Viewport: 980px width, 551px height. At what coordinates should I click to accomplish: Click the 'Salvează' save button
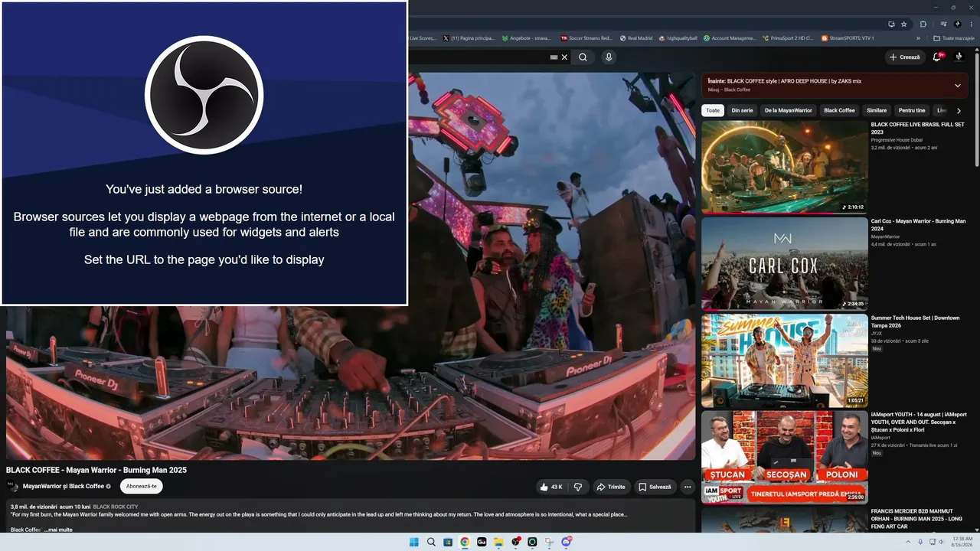point(655,487)
